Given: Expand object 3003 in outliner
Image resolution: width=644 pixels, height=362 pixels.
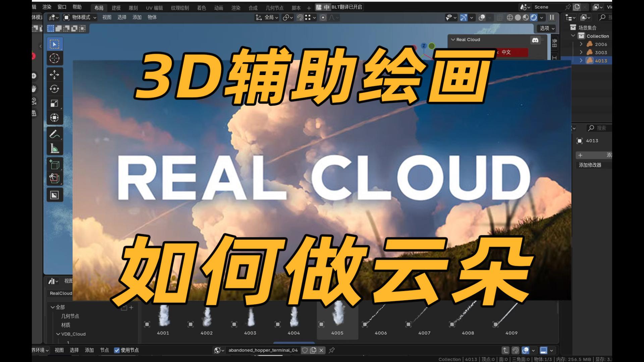Looking at the screenshot, I should [x=581, y=52].
